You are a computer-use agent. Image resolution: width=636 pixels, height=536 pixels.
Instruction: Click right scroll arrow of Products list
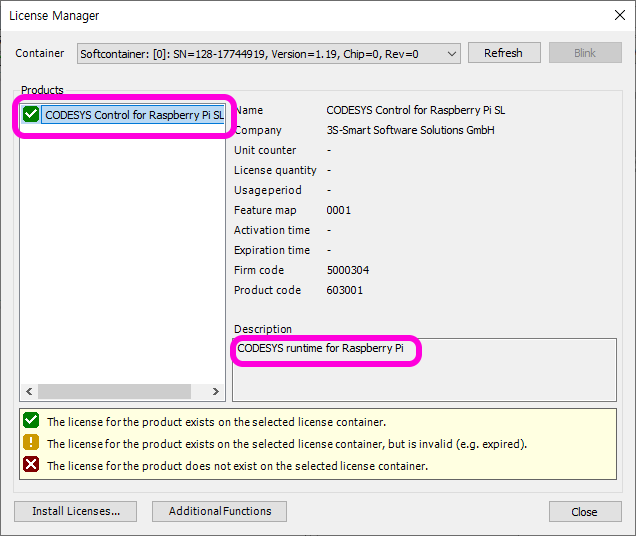(215, 392)
